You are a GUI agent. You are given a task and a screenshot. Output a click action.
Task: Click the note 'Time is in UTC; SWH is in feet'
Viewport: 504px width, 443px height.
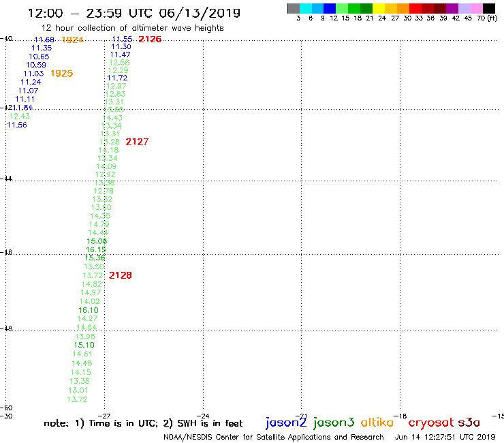coord(143,423)
